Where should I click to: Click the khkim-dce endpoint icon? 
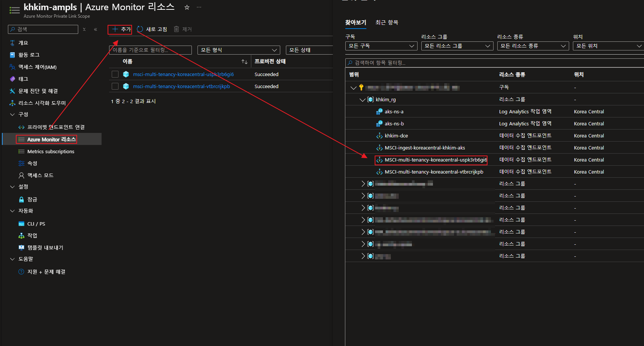click(379, 136)
